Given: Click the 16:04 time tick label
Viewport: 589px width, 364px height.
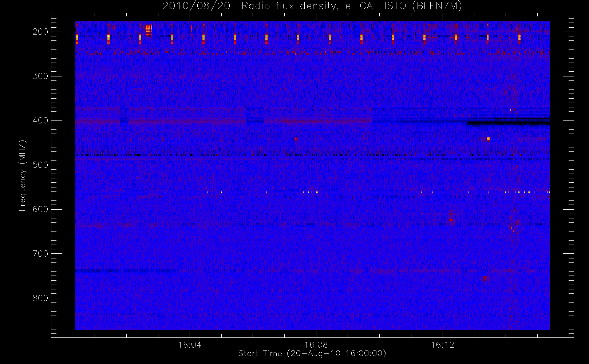Looking at the screenshot, I should pos(190,344).
